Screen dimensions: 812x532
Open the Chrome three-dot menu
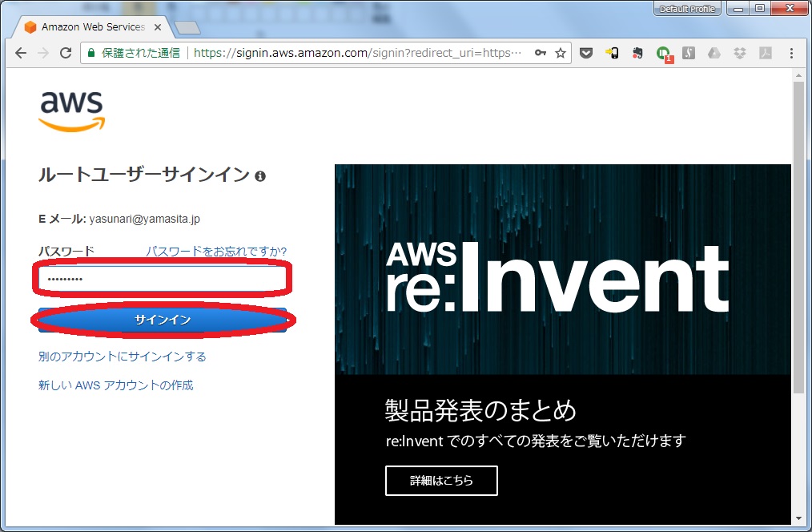791,53
